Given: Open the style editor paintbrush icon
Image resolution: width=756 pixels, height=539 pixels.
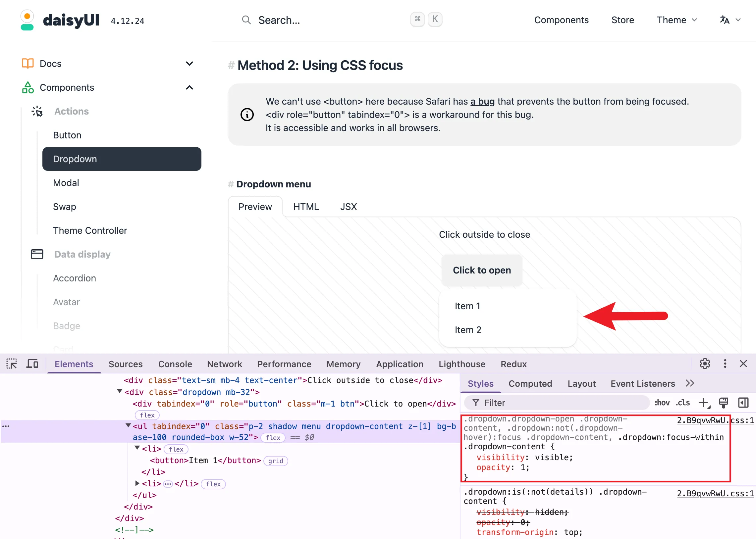Looking at the screenshot, I should click(724, 403).
